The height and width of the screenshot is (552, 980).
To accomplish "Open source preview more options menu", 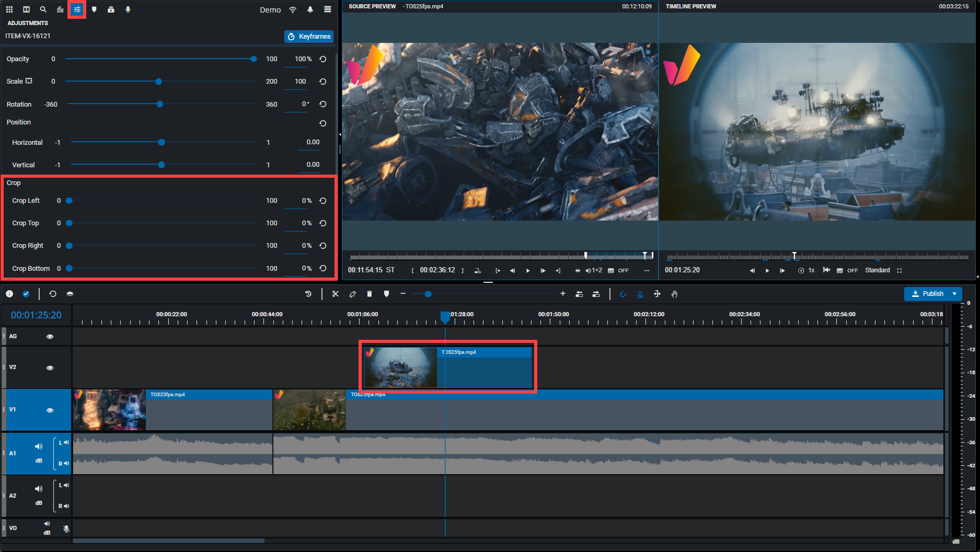I will [647, 270].
